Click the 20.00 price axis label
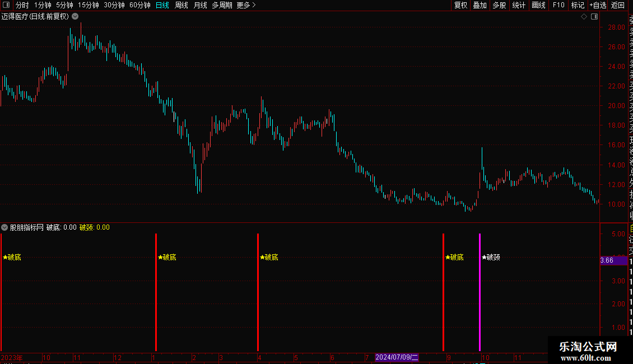Viewport: 633px width, 364px height. click(x=616, y=106)
